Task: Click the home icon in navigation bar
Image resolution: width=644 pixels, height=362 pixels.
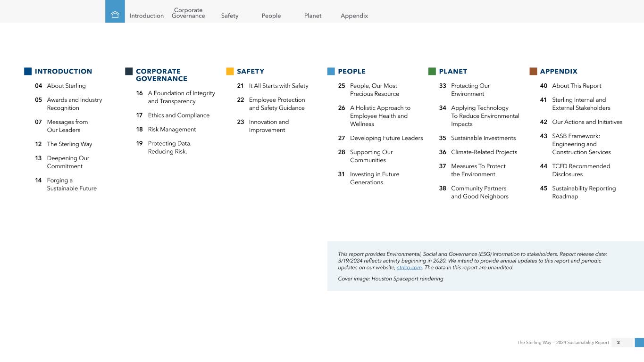Action: (x=115, y=15)
